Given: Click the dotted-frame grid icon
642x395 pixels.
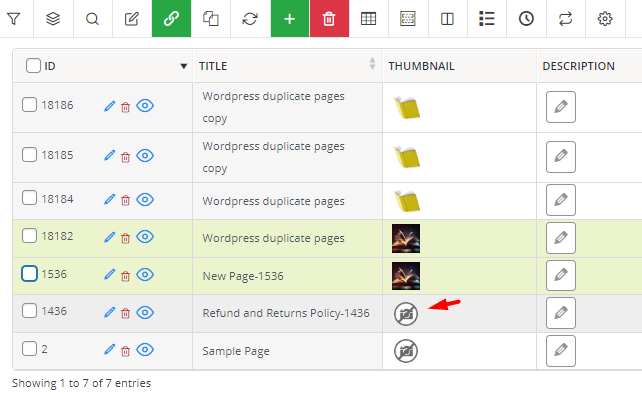Looking at the screenshot, I should click(408, 19).
